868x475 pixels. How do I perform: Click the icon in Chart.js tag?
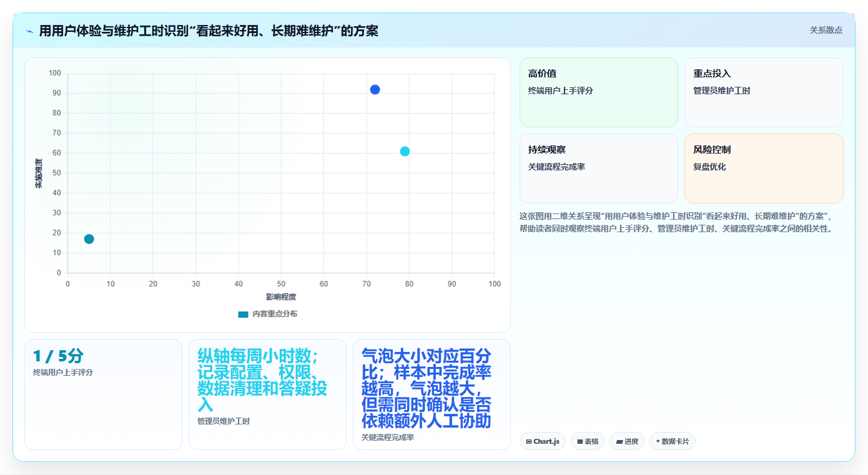529,441
